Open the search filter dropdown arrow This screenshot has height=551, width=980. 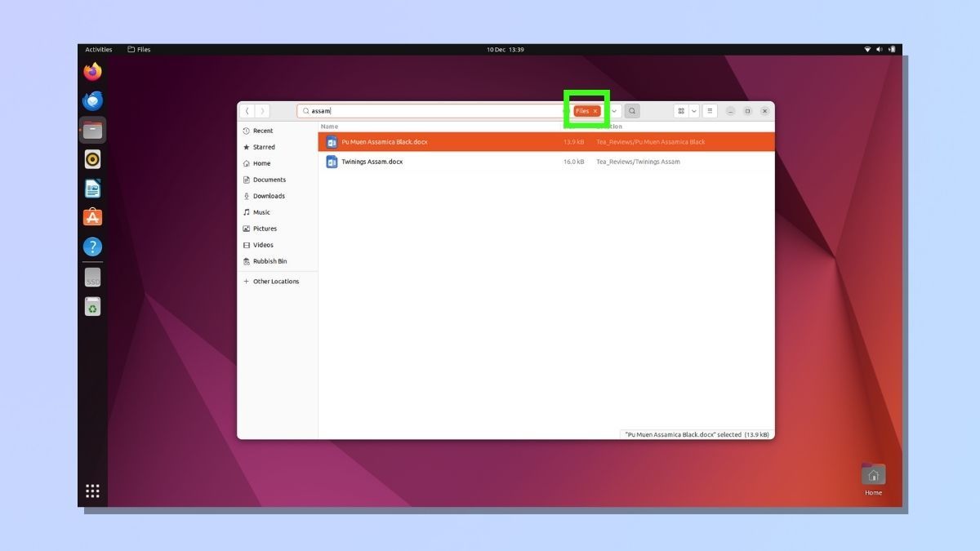click(x=614, y=110)
